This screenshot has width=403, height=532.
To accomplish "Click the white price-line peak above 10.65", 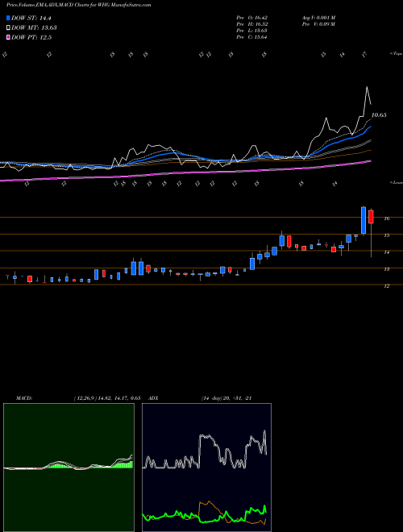I will click(x=367, y=88).
